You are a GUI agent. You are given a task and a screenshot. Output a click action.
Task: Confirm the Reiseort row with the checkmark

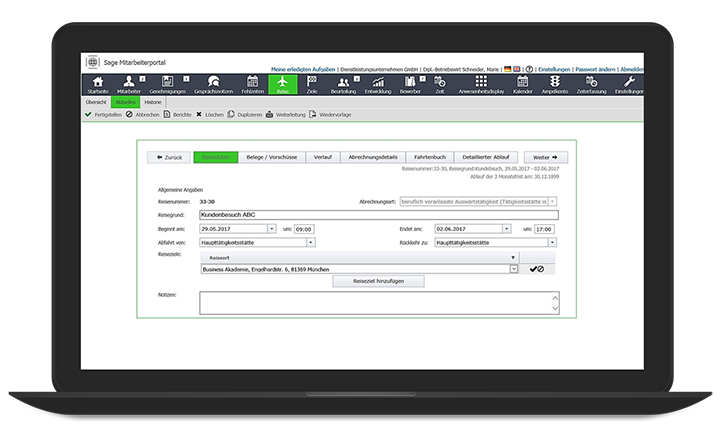click(533, 269)
